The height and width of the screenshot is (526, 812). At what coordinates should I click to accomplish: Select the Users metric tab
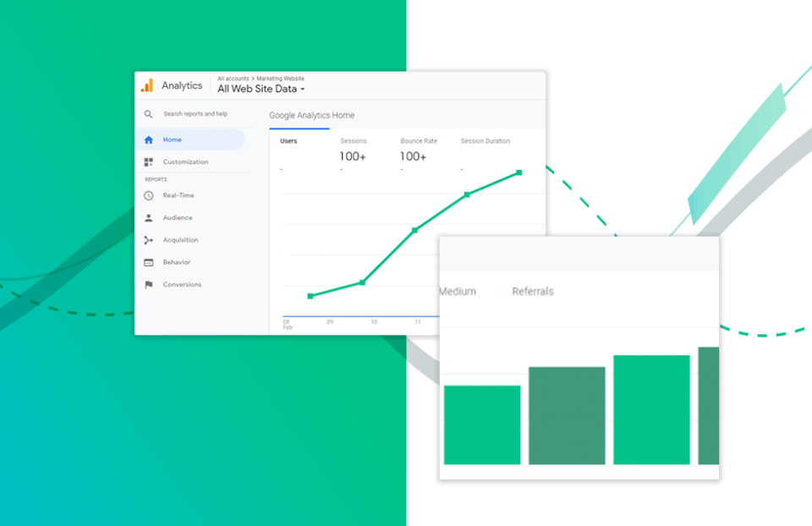point(288,141)
